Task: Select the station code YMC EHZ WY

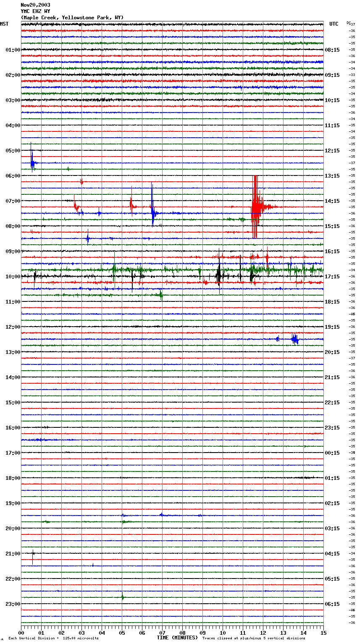Action: pyautogui.click(x=36, y=11)
